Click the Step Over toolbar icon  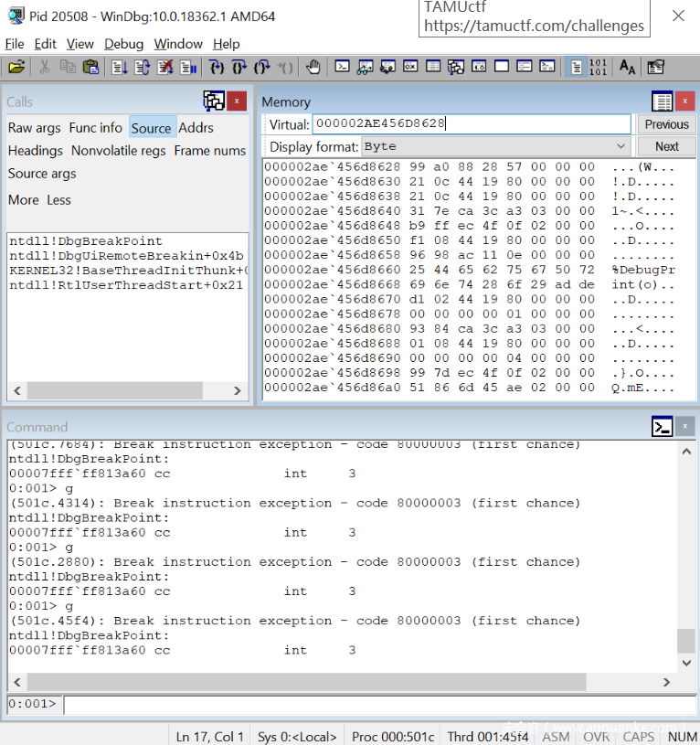point(239,67)
